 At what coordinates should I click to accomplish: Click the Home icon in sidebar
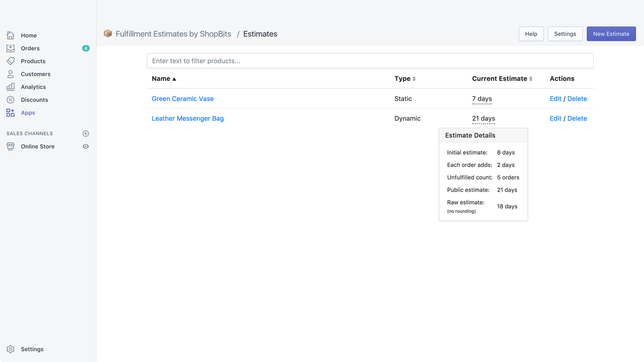[x=11, y=35]
